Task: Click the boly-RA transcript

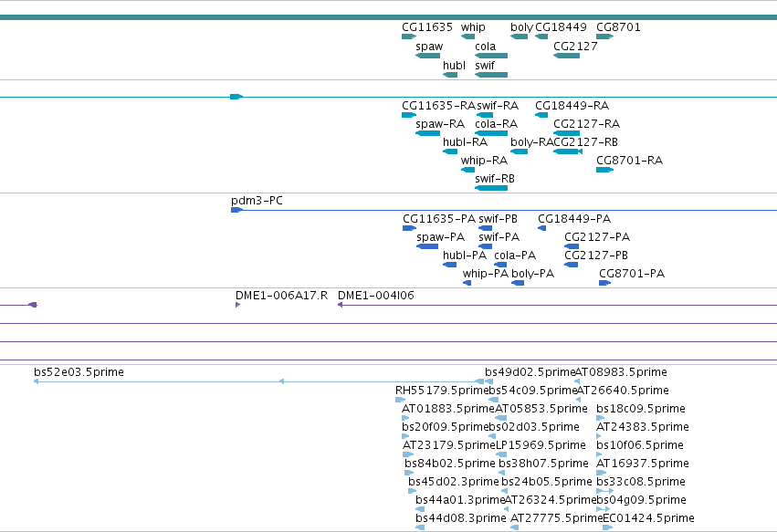Action: click(519, 151)
